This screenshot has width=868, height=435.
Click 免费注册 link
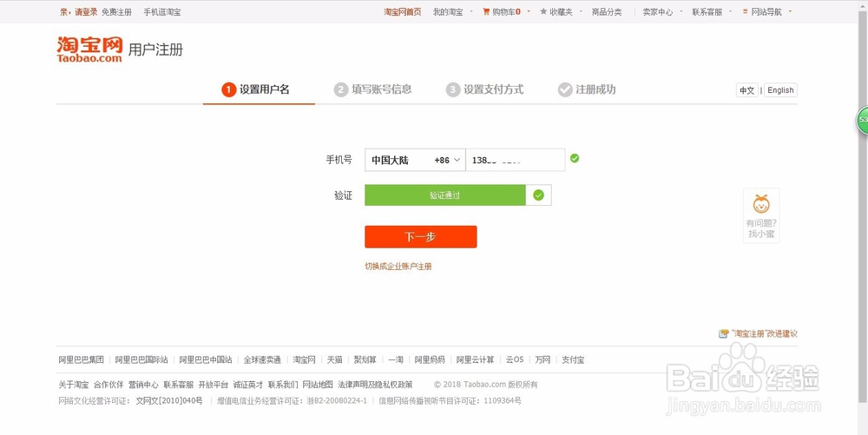pos(116,11)
